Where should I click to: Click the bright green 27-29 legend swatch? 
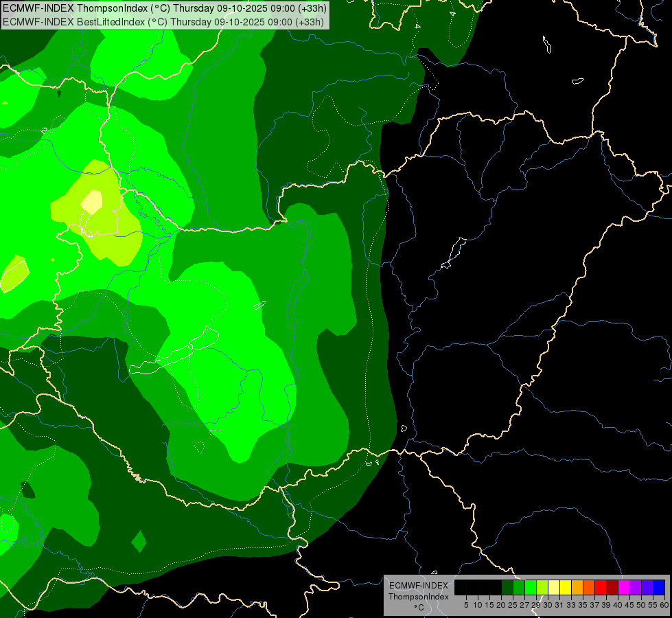[x=531, y=587]
